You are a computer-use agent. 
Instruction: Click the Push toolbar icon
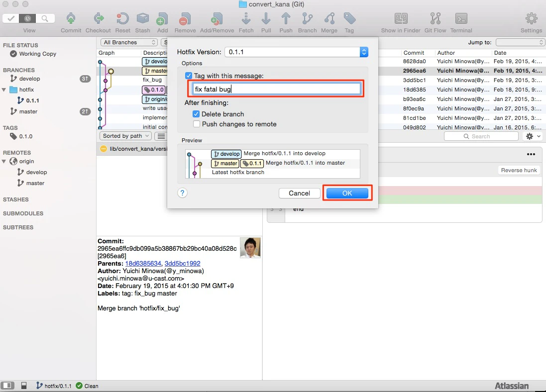[x=286, y=19]
